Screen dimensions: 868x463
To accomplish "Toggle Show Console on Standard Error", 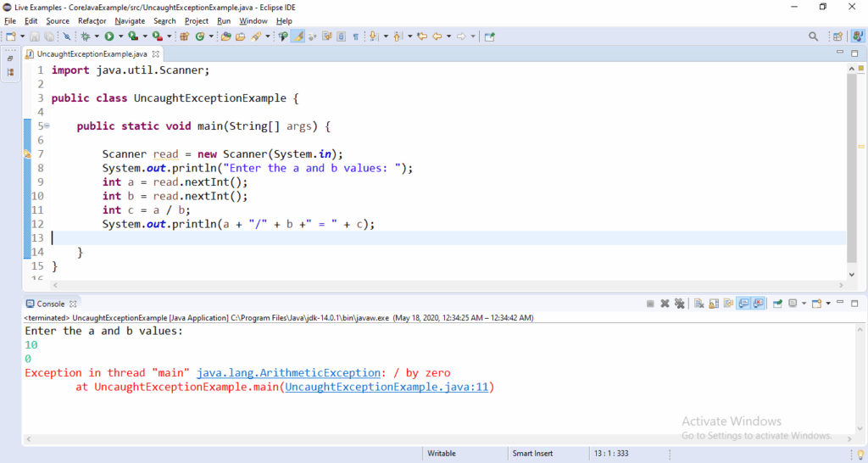I will [x=758, y=304].
